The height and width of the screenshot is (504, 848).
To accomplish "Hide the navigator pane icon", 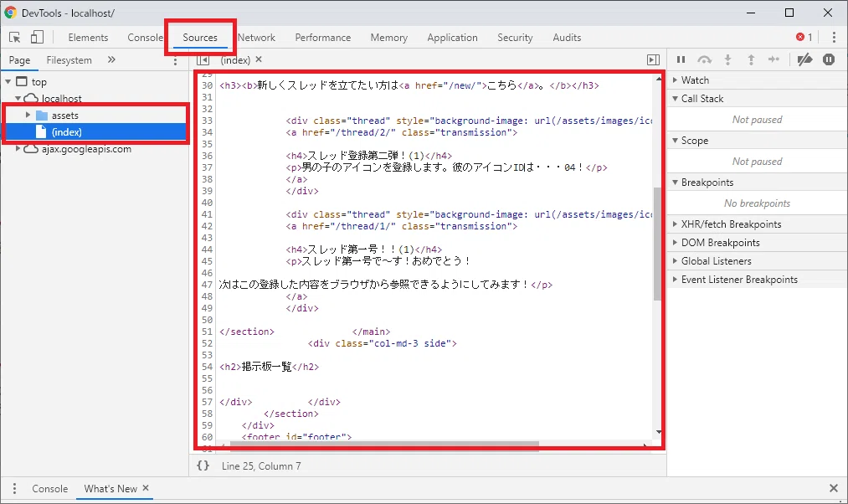I will [x=203, y=60].
